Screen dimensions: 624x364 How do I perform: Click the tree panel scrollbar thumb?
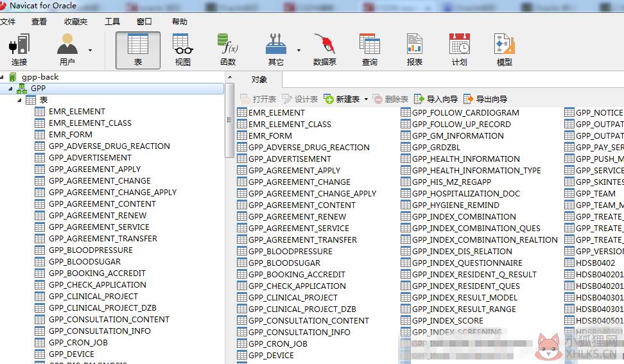pos(229,120)
